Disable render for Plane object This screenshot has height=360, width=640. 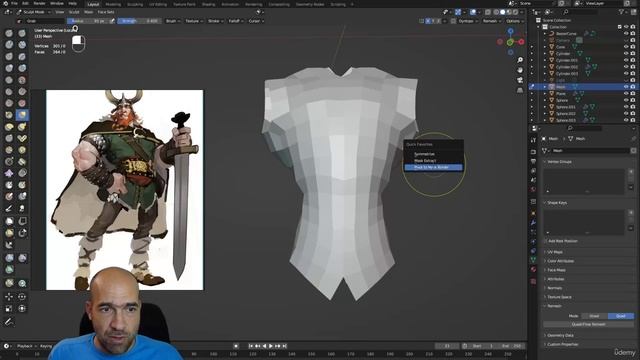(x=633, y=93)
